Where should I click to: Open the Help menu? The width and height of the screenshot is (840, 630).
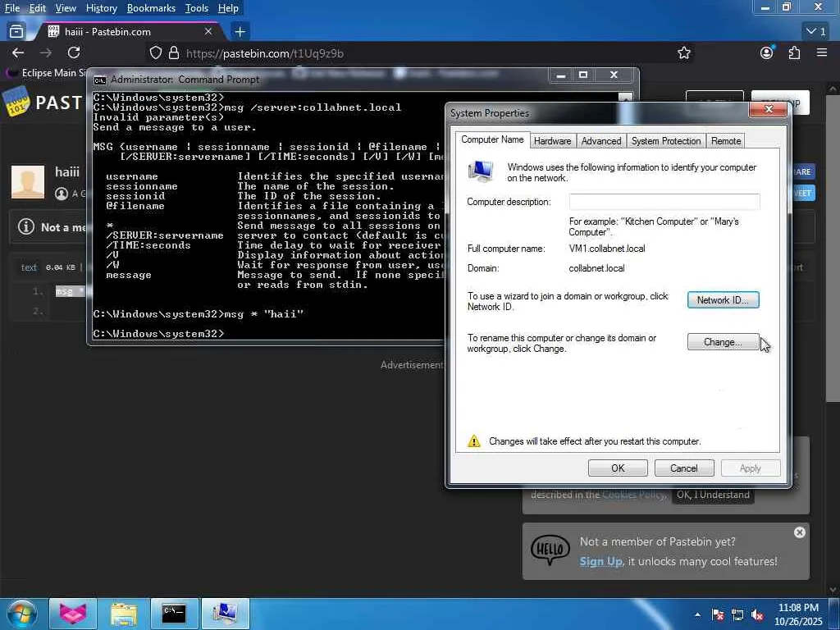[228, 8]
